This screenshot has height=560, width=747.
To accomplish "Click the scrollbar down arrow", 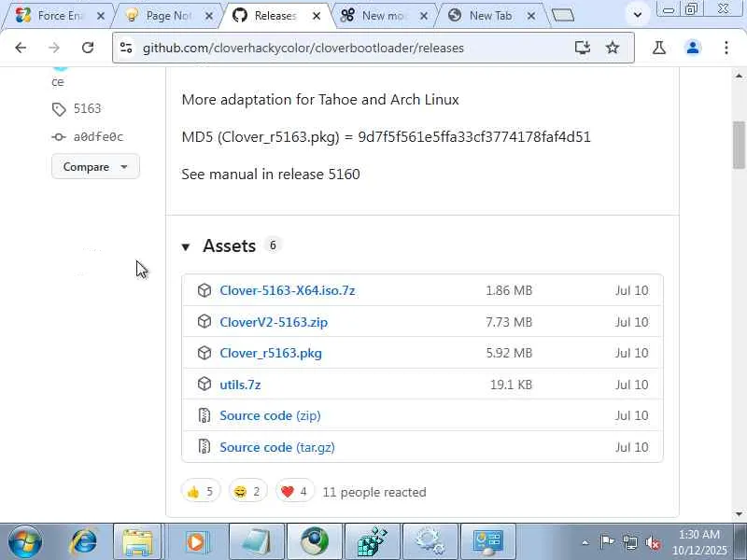I will [739, 514].
